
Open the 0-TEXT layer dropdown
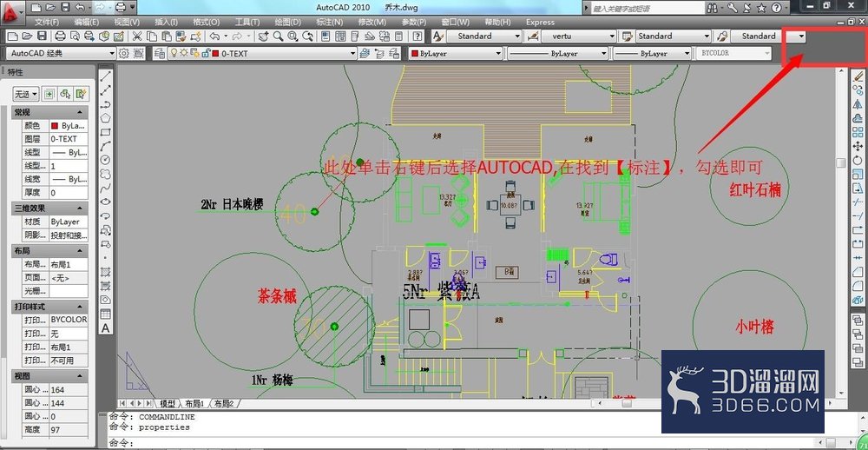click(x=284, y=54)
